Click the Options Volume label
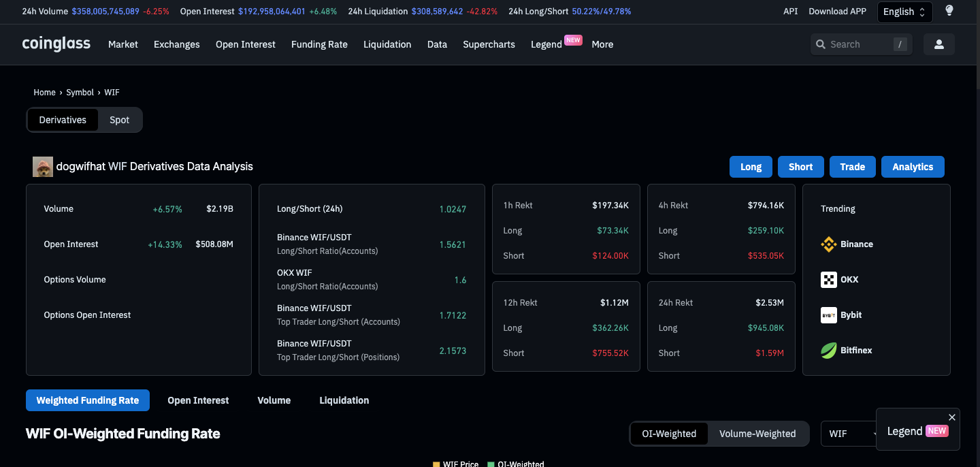The height and width of the screenshot is (467, 980). click(x=75, y=280)
